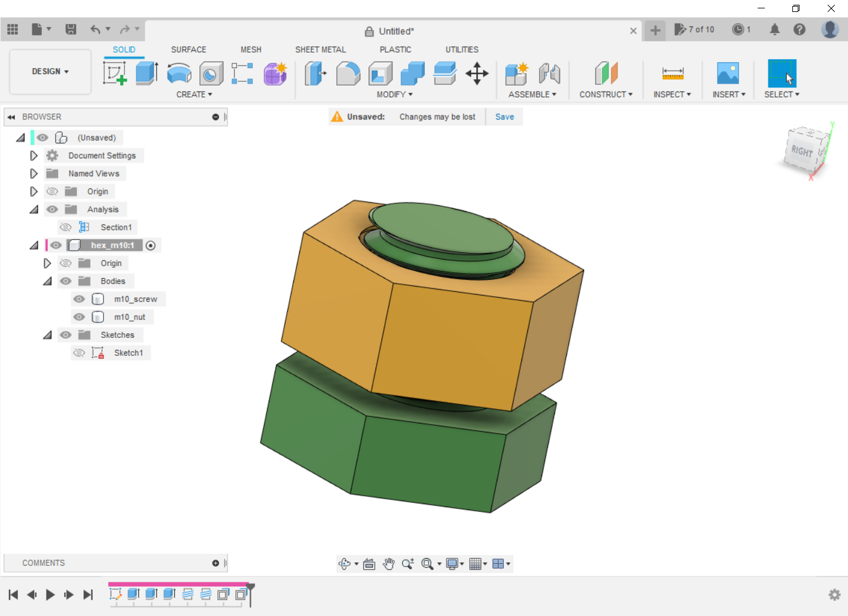
Task: Select the Fillet tool
Action: (x=348, y=74)
